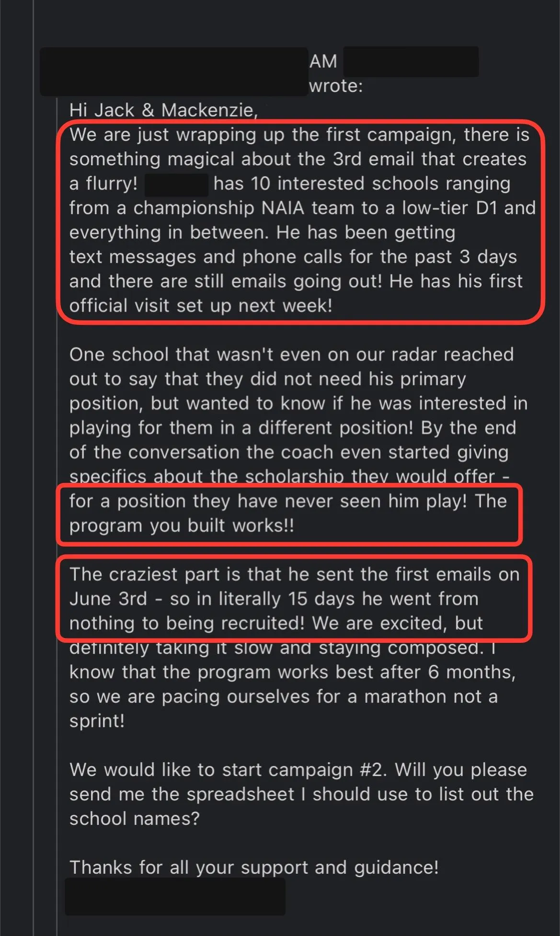Screen dimensions: 560x936
Task: Select the word wrote: in the quote header
Action: [x=336, y=86]
